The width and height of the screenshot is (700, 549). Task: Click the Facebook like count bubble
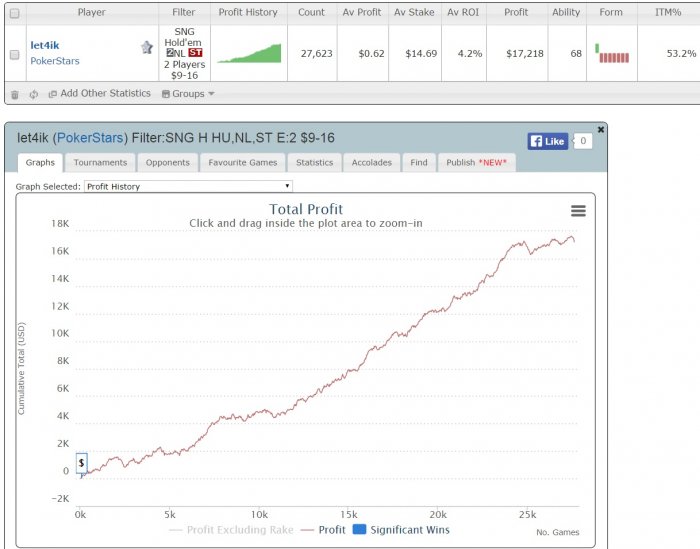click(x=583, y=141)
